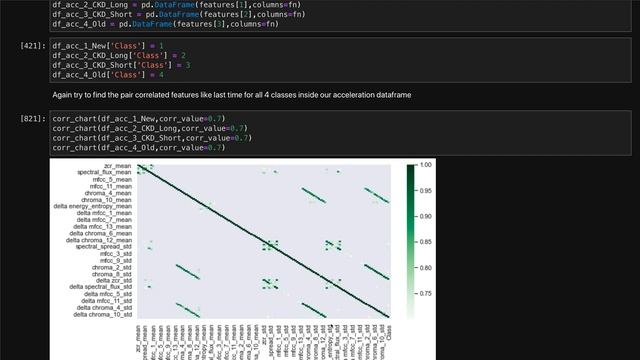Screen dimensions: 640x360
Task: Click the delta mfcc_13_mean y-axis label
Action: point(102,227)
